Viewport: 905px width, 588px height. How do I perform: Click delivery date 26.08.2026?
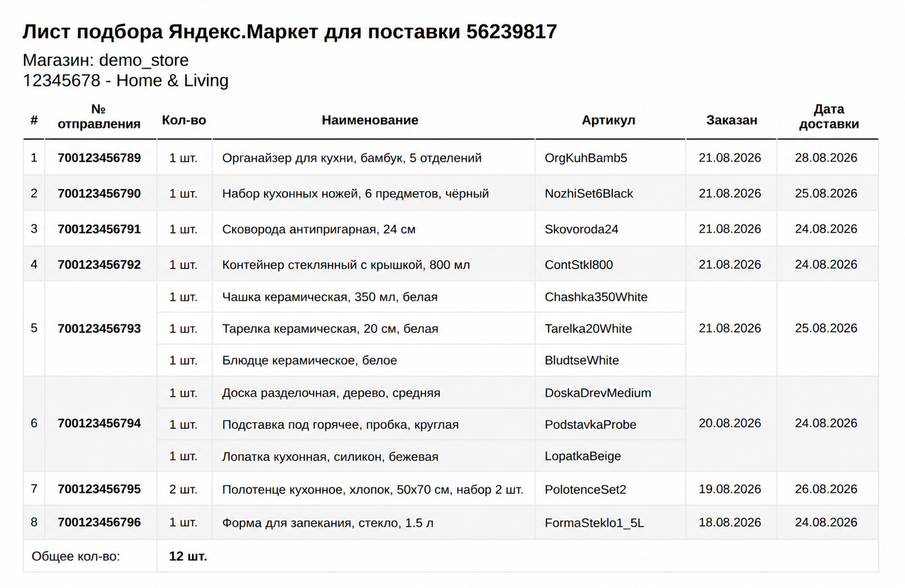[826, 489]
